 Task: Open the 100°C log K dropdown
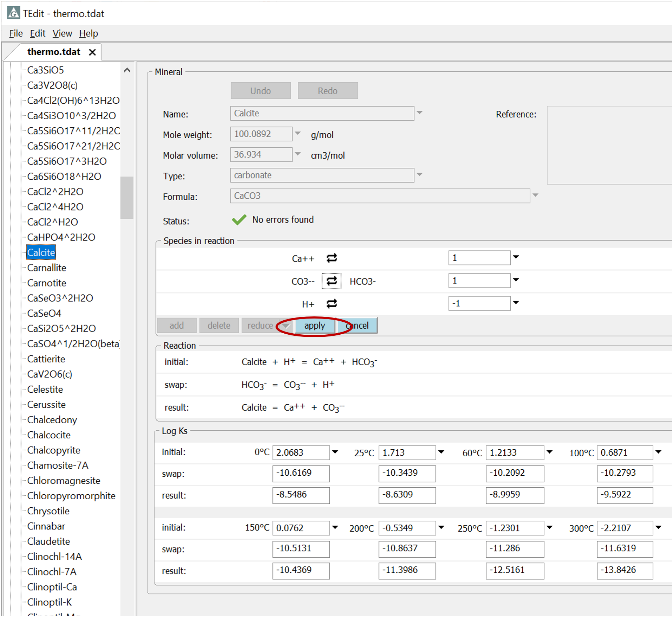tap(659, 452)
